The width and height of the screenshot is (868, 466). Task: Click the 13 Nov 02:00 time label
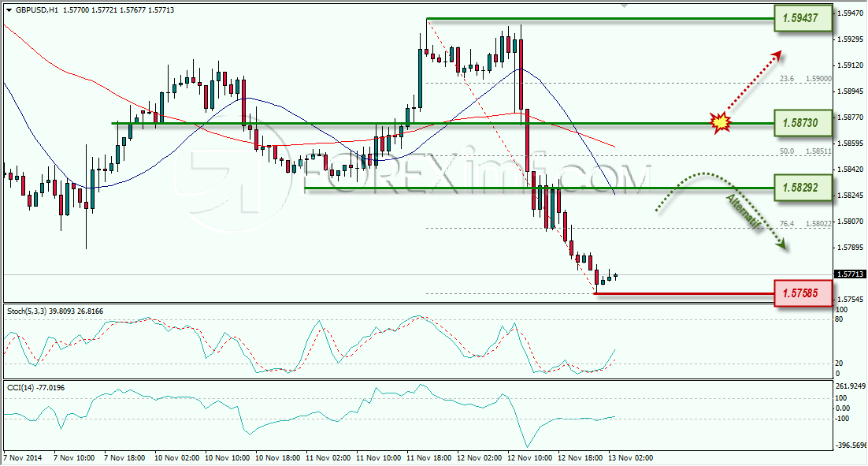coord(630,457)
